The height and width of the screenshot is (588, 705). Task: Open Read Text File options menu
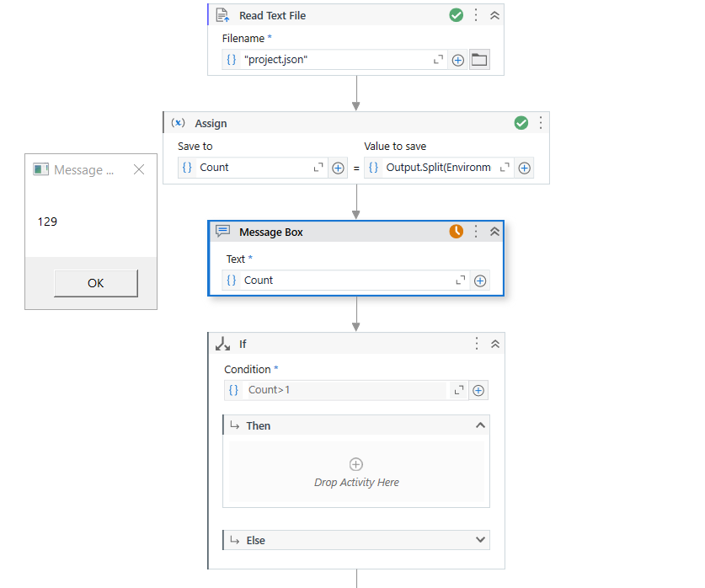(476, 15)
